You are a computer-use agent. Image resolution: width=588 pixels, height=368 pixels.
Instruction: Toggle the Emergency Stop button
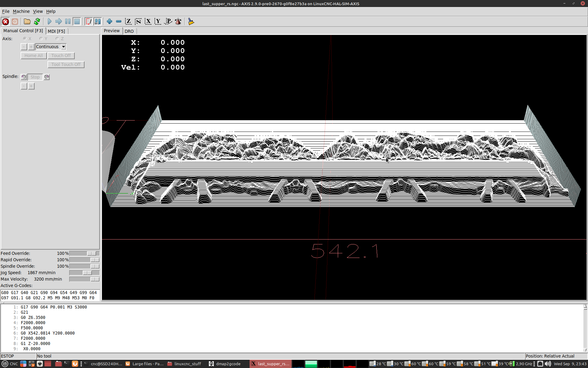(6, 21)
